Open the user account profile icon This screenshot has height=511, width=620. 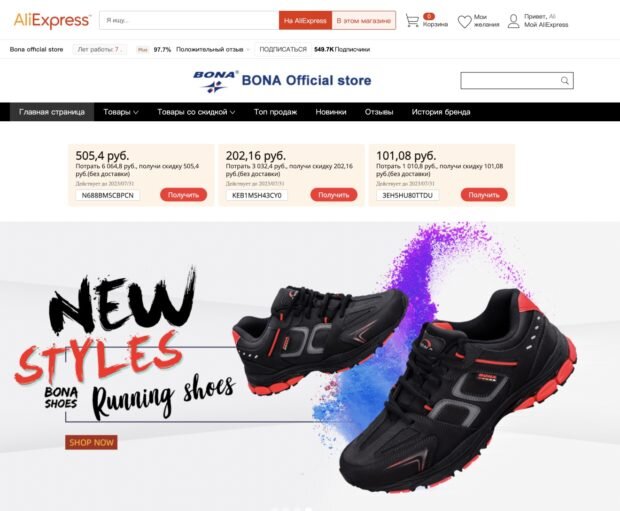pos(513,21)
